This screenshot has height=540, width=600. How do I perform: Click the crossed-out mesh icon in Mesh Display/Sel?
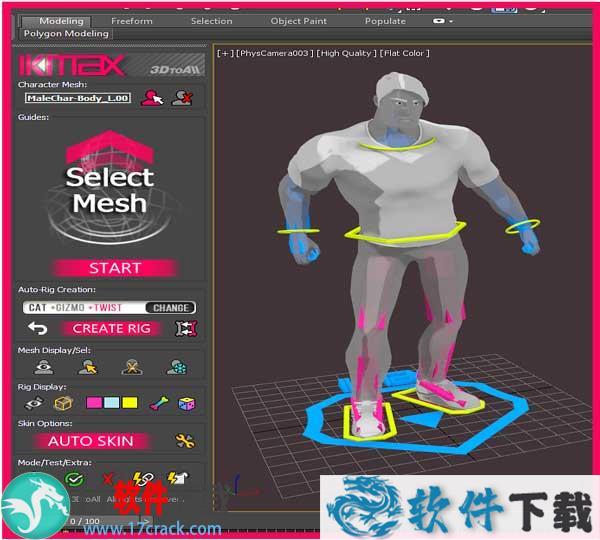132,367
